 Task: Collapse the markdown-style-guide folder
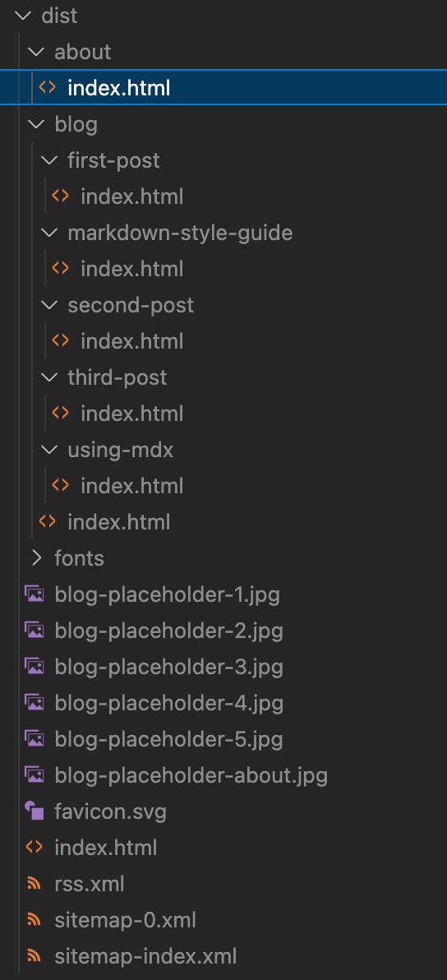pos(51,233)
